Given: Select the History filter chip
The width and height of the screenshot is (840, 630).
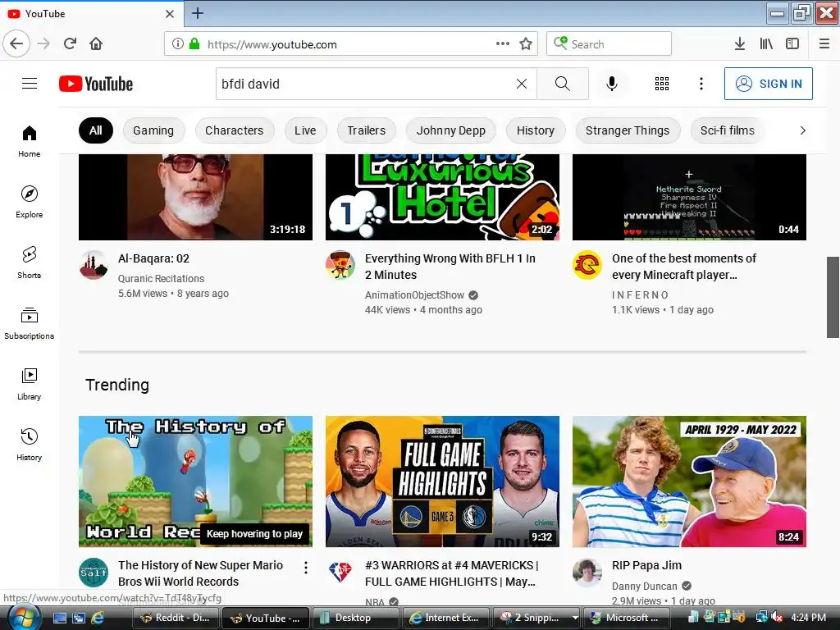Looking at the screenshot, I should [x=536, y=130].
